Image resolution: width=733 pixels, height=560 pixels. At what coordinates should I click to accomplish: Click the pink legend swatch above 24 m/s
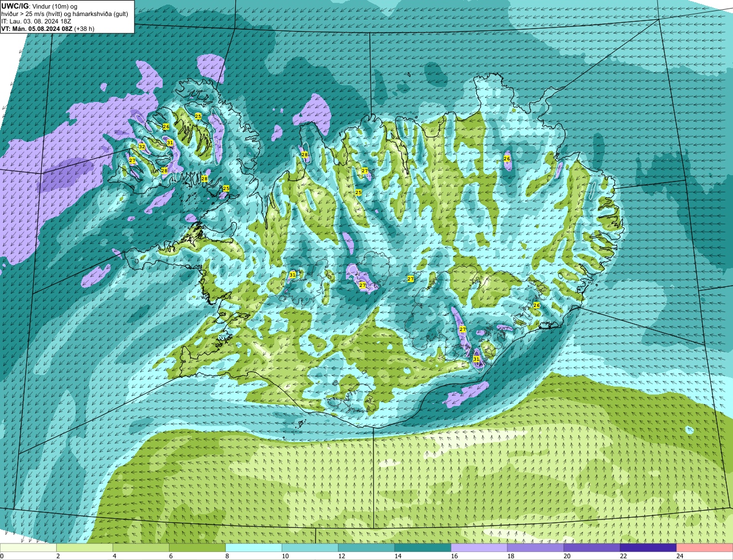click(705, 548)
